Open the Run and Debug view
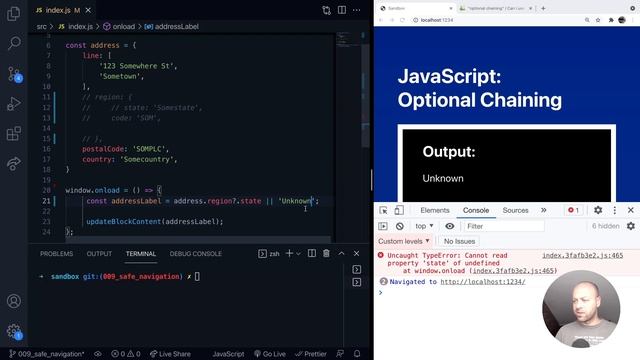This screenshot has height=360, width=640. click(x=14, y=104)
